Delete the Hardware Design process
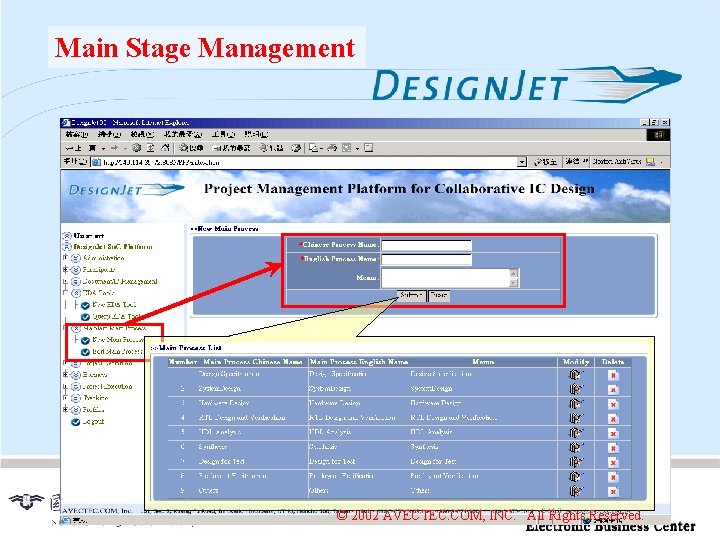The width and height of the screenshot is (720, 540). 613,405
